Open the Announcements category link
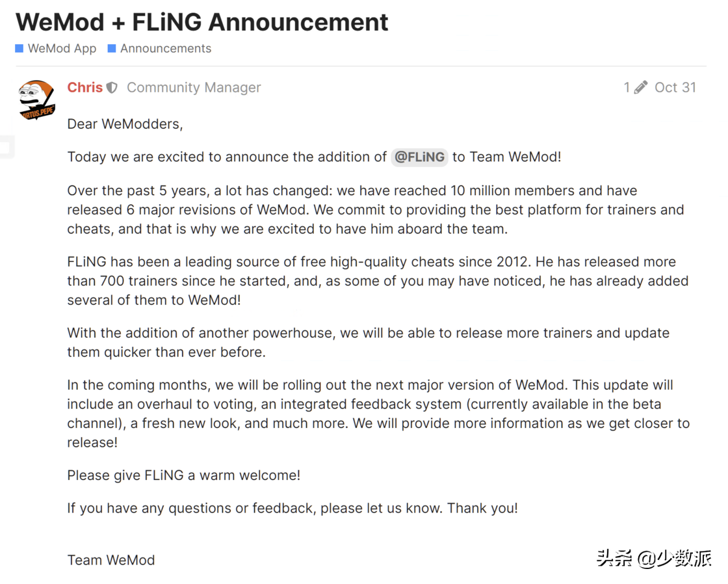Viewport: 728px width, 584px height. tap(166, 49)
